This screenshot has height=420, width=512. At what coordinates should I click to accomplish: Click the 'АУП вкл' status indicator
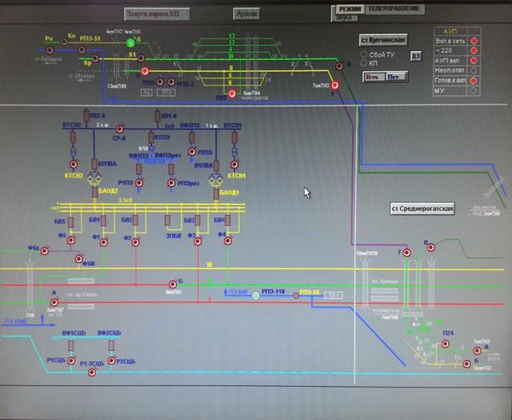474,61
